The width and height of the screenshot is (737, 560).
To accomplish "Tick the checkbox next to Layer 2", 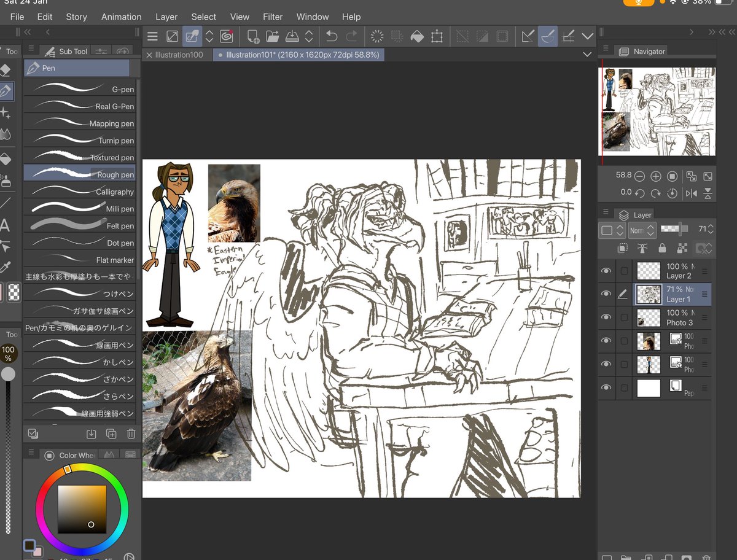I will pyautogui.click(x=624, y=271).
